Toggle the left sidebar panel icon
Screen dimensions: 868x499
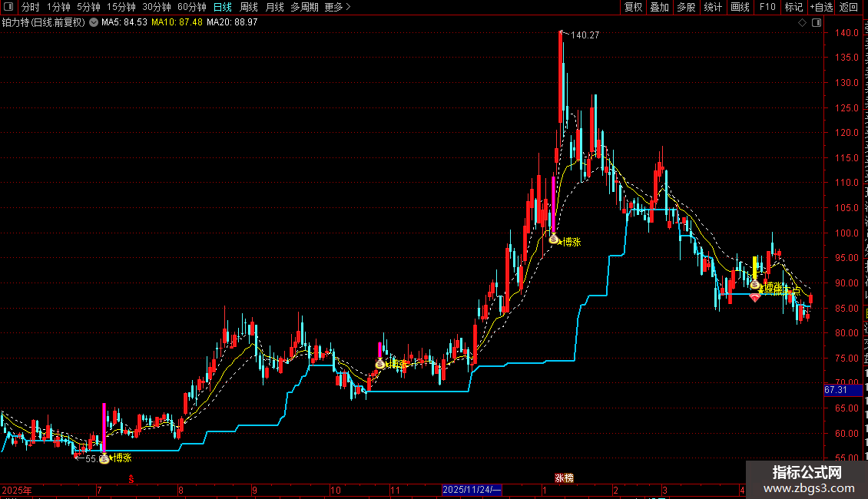pyautogui.click(x=8, y=7)
